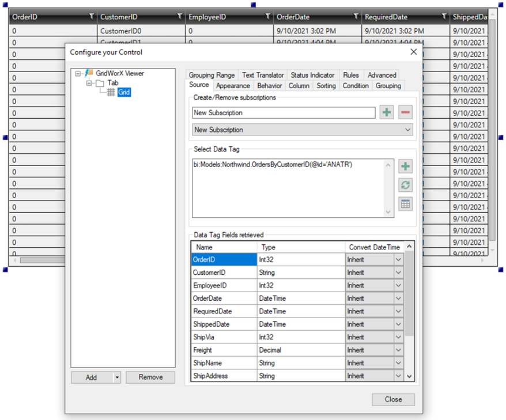506x420 pixels.
Task: Click the OrderID column filter icon
Action: click(x=92, y=17)
